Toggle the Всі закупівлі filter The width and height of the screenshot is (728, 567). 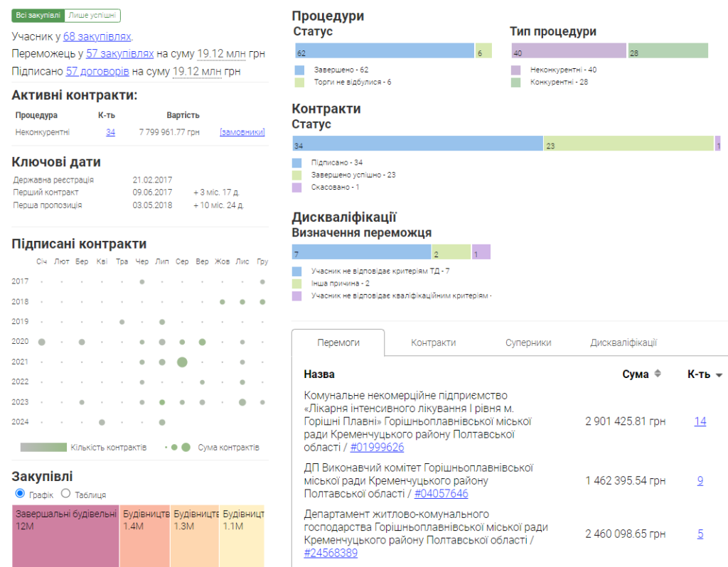pyautogui.click(x=38, y=16)
